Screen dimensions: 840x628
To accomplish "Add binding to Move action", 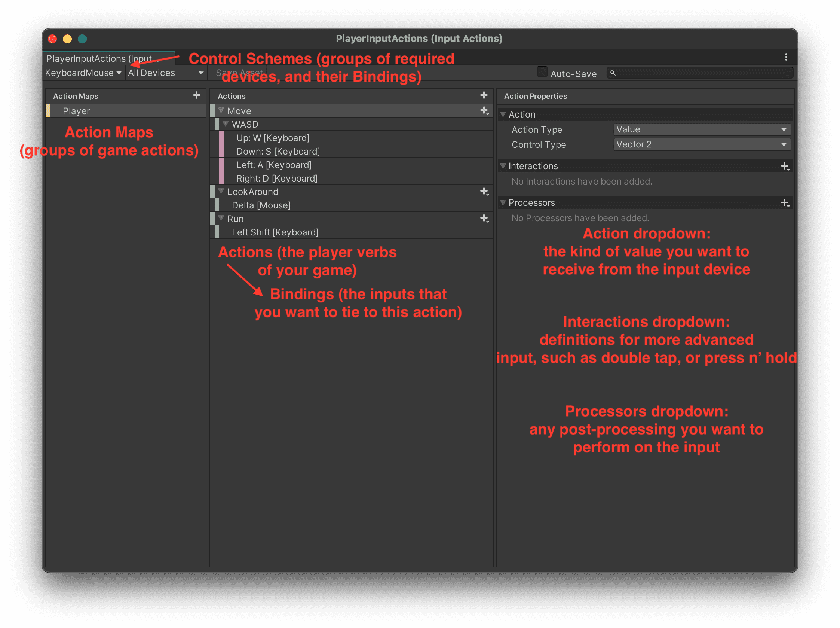I will 484,110.
